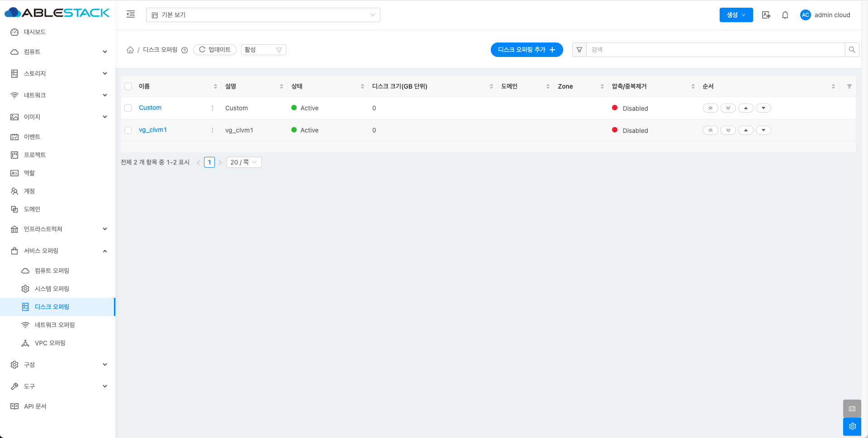Screen dimensions: 868x438
Task: Select the Custom row checkbox
Action: (x=128, y=108)
